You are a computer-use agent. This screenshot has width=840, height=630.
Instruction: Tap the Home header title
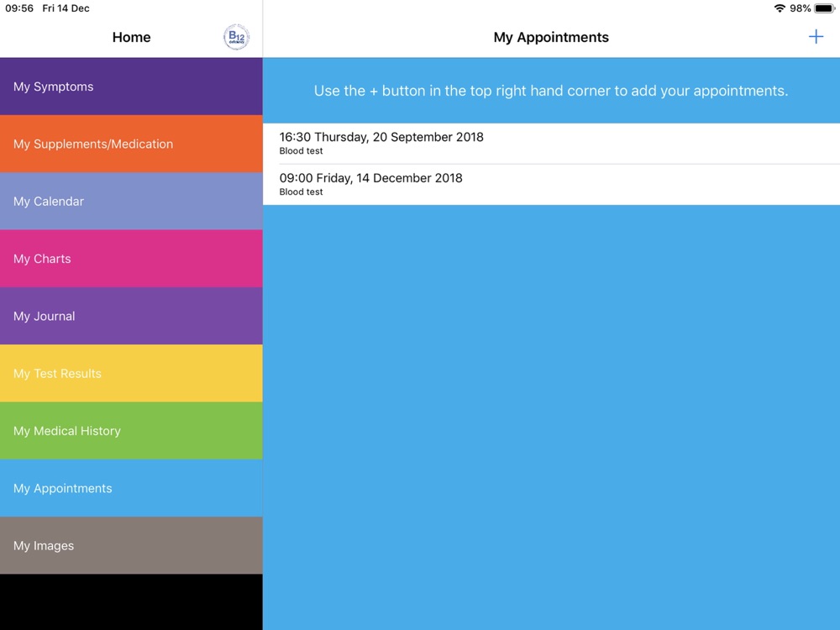click(131, 37)
